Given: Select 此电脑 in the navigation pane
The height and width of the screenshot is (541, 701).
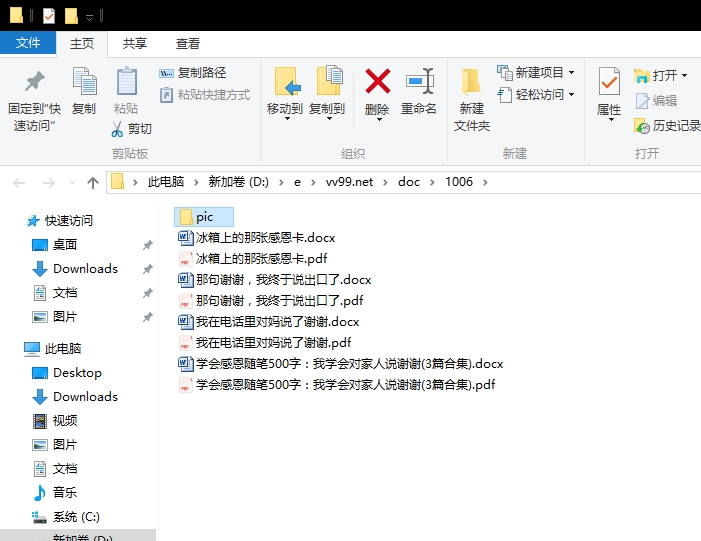Looking at the screenshot, I should coord(53,349).
